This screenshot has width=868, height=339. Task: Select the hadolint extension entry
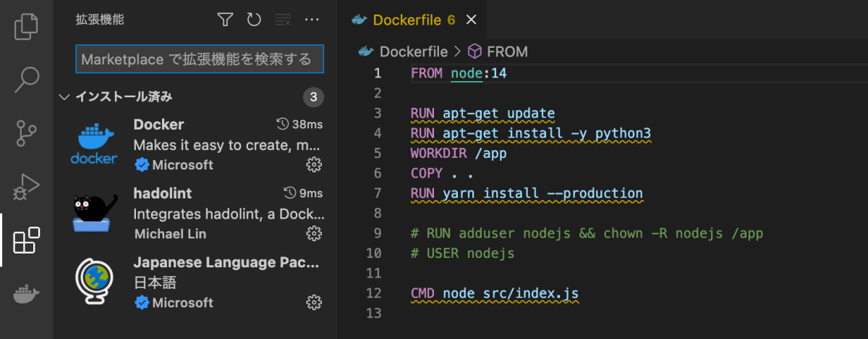coord(217,214)
